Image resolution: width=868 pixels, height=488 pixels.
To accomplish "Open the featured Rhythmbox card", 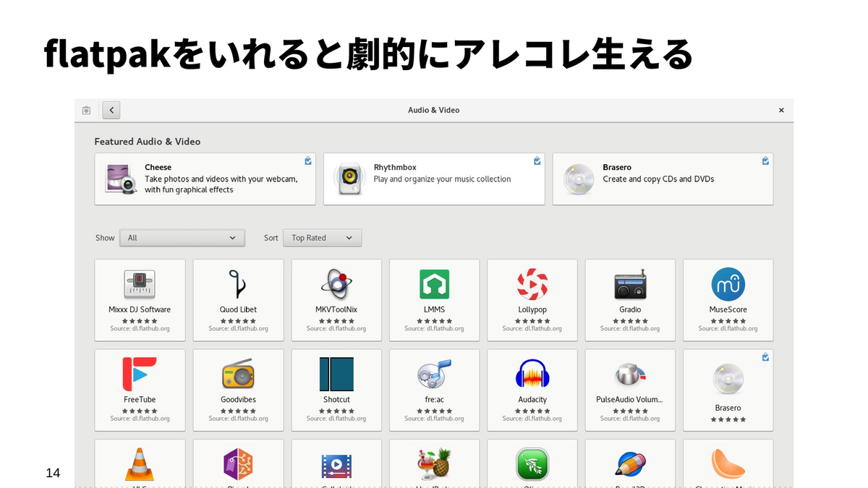I will [x=434, y=179].
